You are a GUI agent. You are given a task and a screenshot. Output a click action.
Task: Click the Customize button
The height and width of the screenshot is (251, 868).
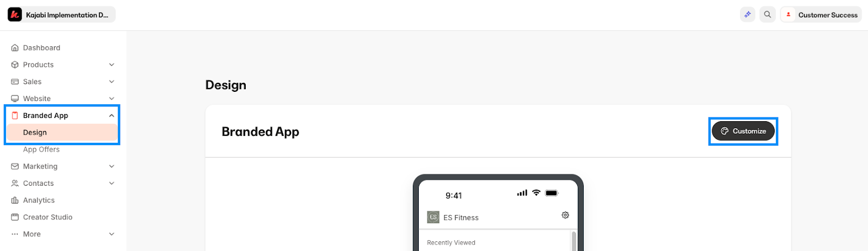point(743,131)
